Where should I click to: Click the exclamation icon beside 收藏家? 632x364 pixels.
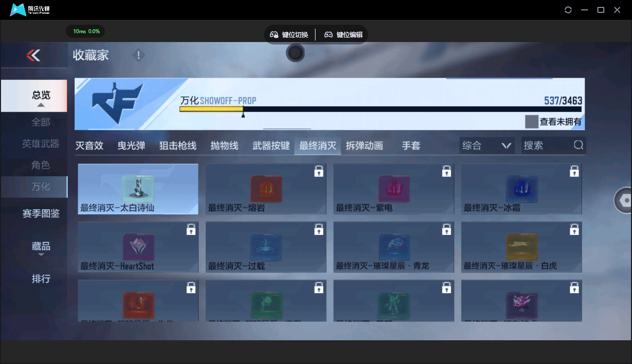pyautogui.click(x=138, y=55)
